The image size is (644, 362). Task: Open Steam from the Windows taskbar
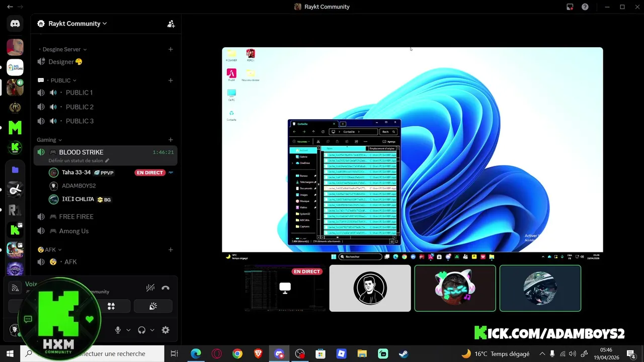(404, 353)
